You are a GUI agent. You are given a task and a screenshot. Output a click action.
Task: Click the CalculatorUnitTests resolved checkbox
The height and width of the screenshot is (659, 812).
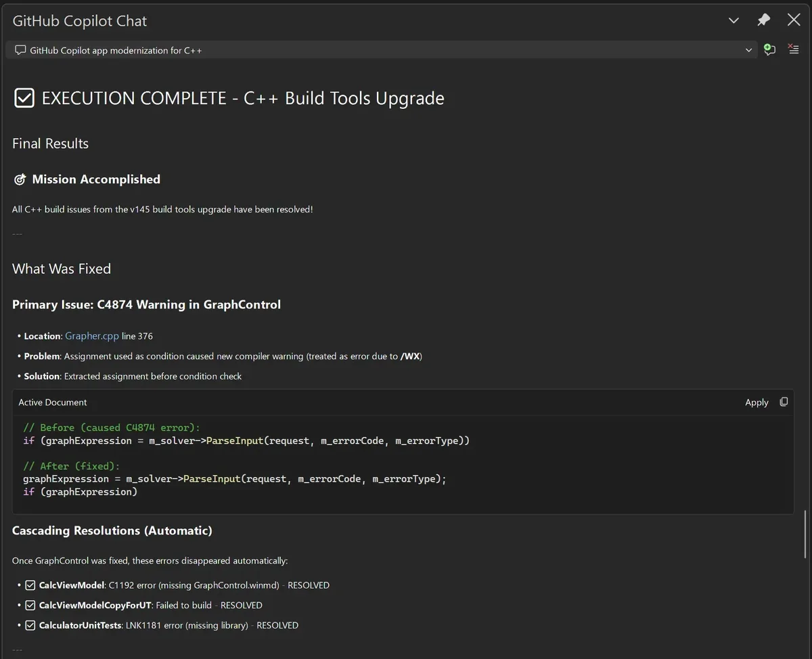tap(30, 625)
